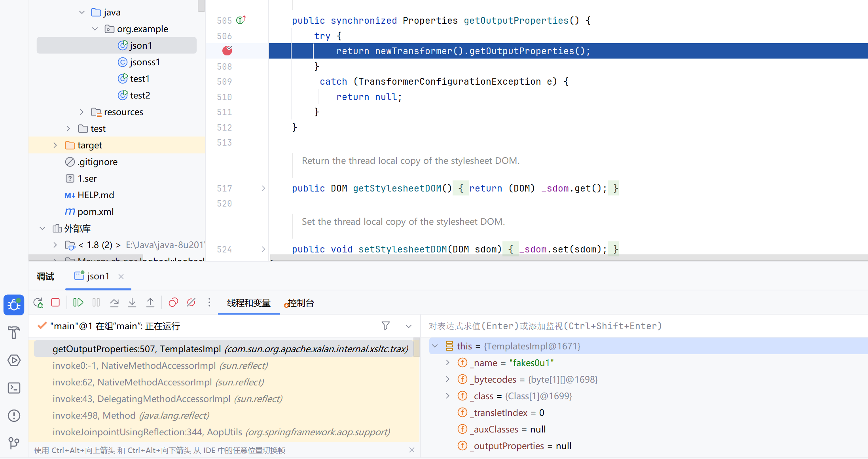
Task: Open Problems tool window
Action: coord(14,415)
